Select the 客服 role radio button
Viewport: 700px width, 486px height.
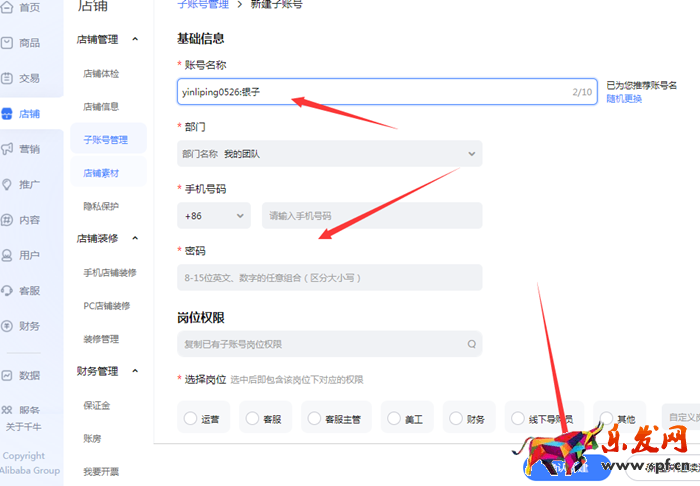point(252,418)
